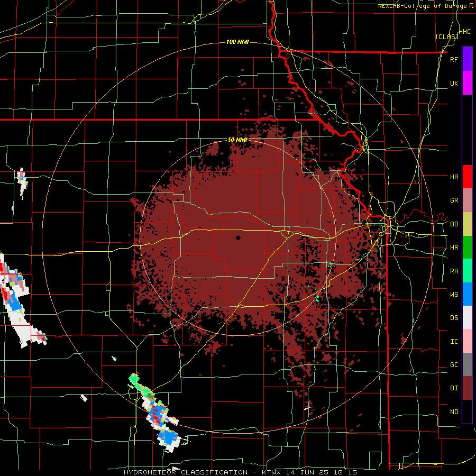Click the GR legend label
The image size is (476, 476).
click(454, 200)
